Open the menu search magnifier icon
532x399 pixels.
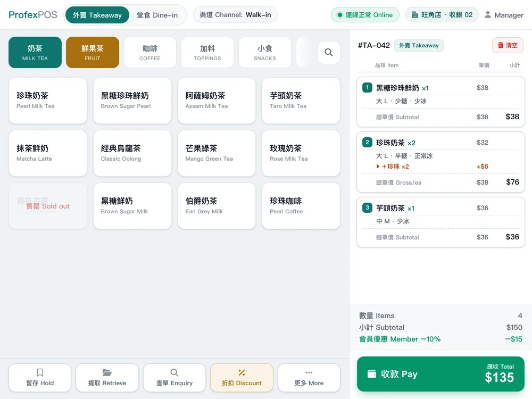[x=328, y=52]
